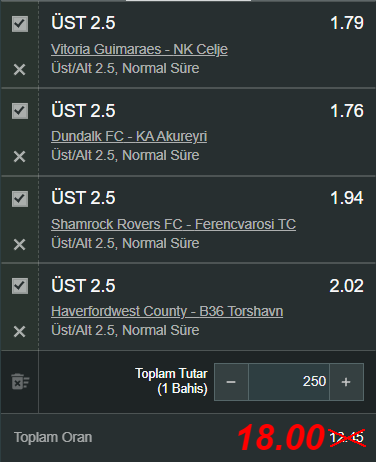Screen dimensions: 376x462
Task: Open Shamrock Rovers FC - Ferencvarosi TC link
Action: 173,224
